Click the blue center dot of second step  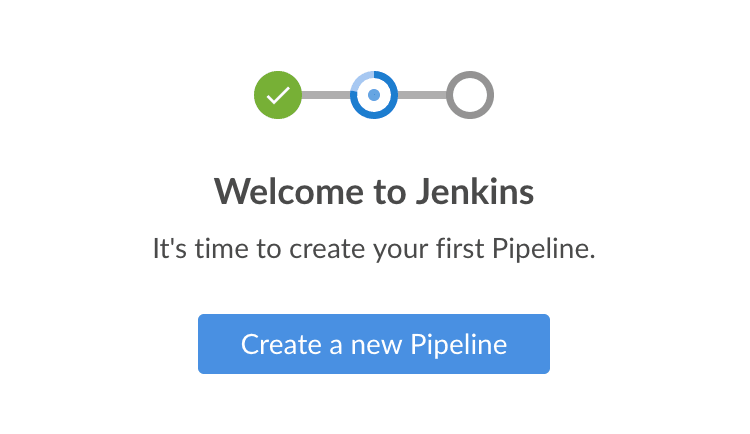[x=374, y=95]
